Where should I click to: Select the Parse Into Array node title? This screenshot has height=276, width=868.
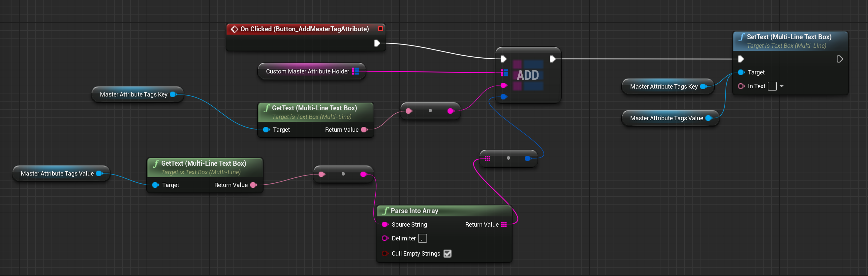tap(414, 211)
